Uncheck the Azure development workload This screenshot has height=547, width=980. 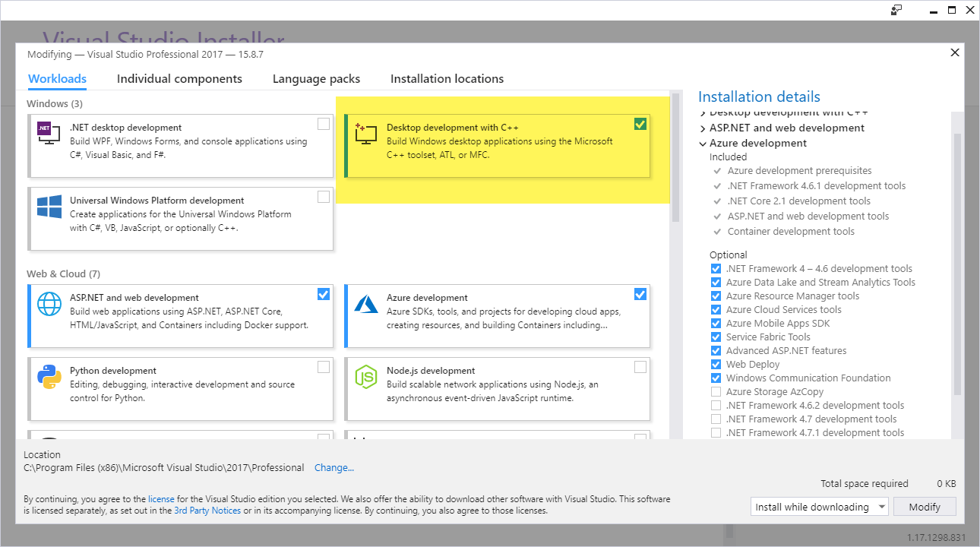[640, 294]
